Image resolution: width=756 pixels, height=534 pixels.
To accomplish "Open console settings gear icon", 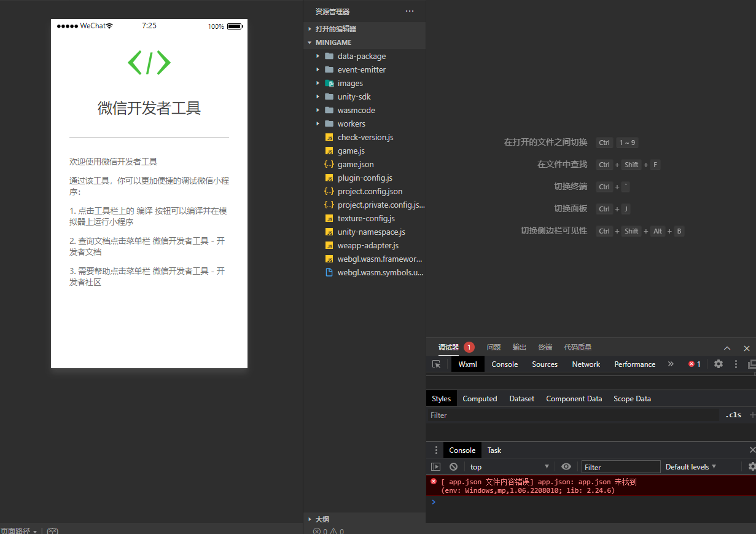I will click(x=752, y=467).
